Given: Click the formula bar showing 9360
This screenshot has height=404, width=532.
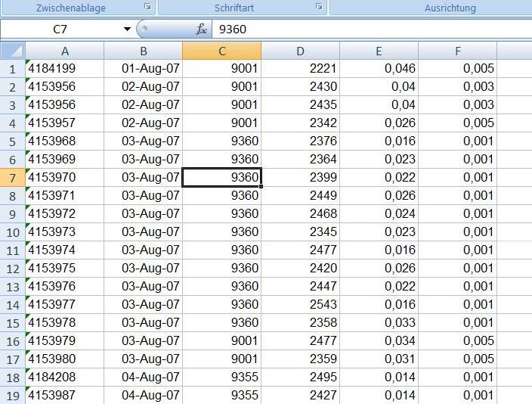Looking at the screenshot, I should pos(372,30).
